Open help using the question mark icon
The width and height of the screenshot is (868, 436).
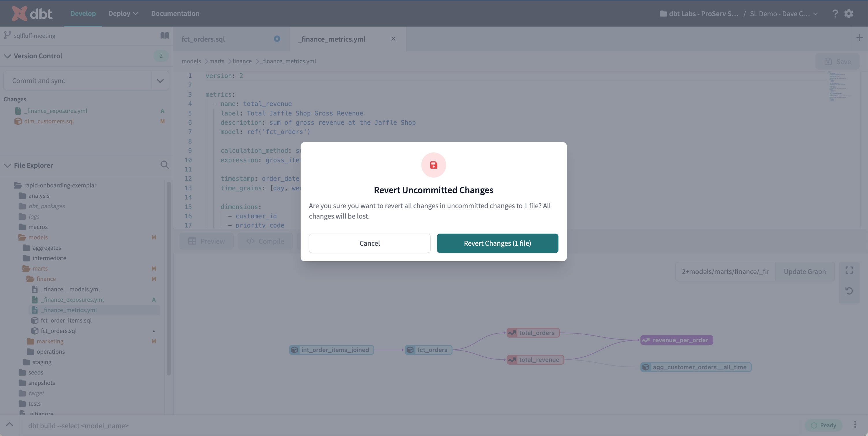click(x=835, y=14)
